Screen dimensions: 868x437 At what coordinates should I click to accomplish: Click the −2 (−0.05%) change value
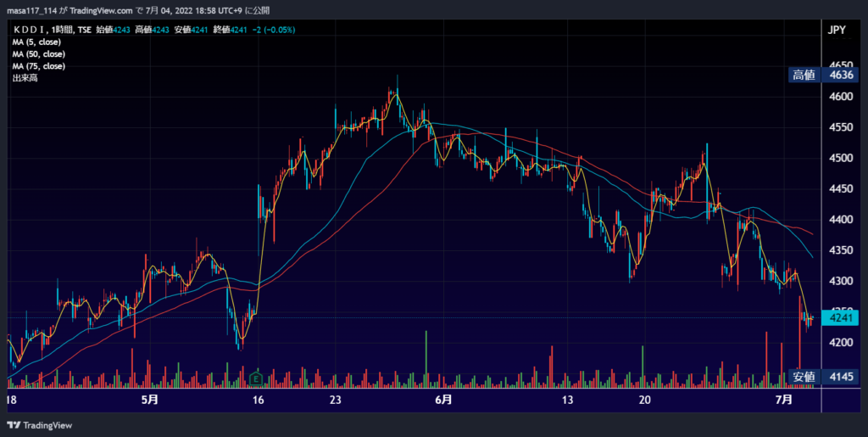click(273, 31)
